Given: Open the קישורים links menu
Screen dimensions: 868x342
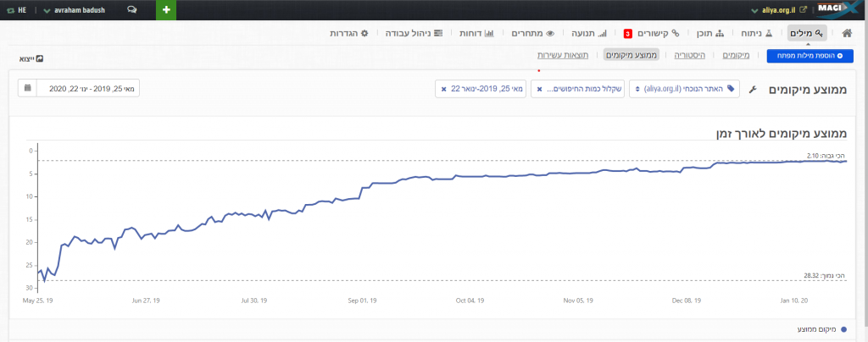Looking at the screenshot, I should [x=659, y=33].
